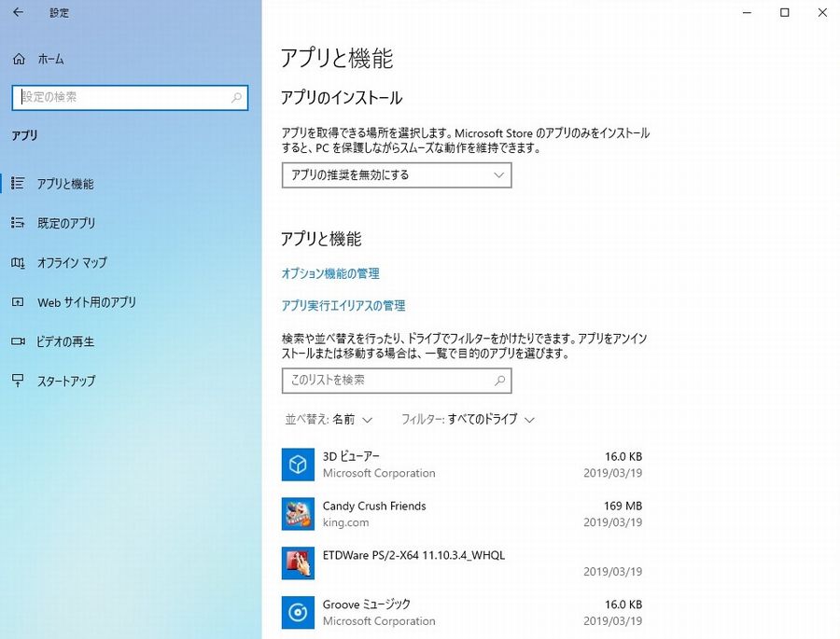Click the Candy Crush Friends app icon
This screenshot has height=639, width=840.
point(298,514)
